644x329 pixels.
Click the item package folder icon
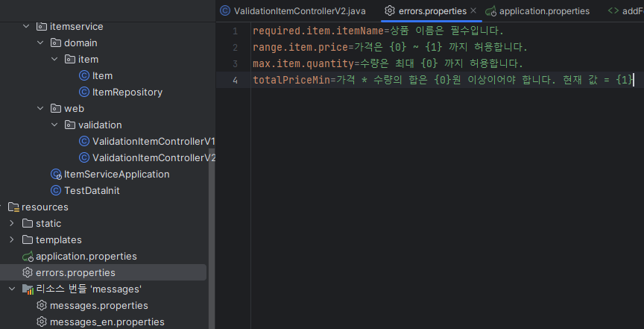(x=70, y=59)
